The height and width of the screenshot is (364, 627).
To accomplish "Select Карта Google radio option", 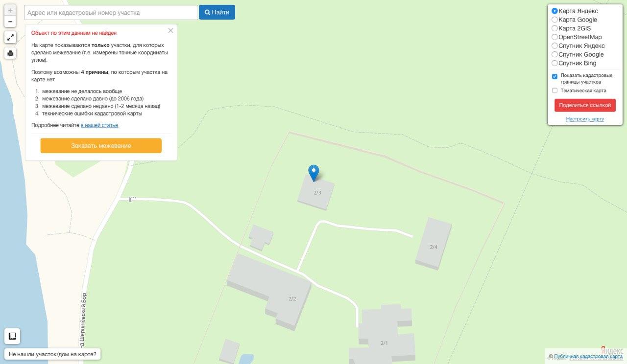I will tap(555, 20).
